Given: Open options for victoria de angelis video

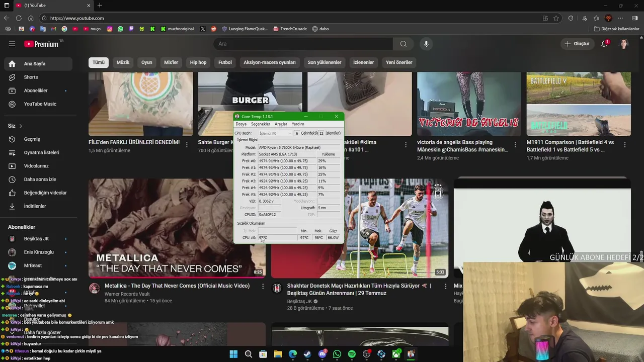Looking at the screenshot, I should pos(515,145).
